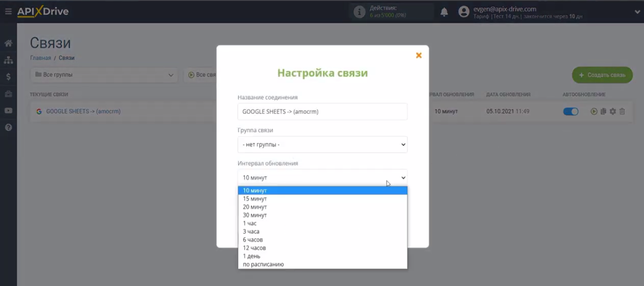
Task: Run the GOOGLE SHEETS connection play icon
Action: pos(594,111)
